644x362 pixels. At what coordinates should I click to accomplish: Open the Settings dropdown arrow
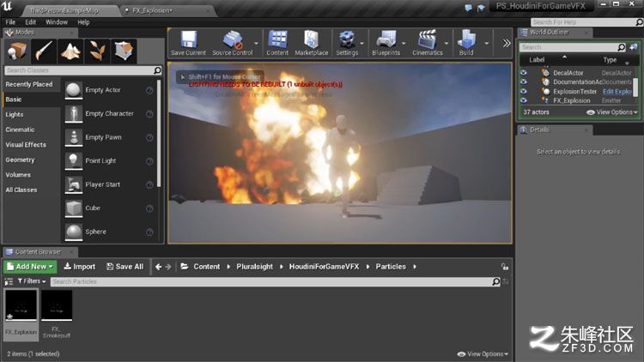[361, 43]
